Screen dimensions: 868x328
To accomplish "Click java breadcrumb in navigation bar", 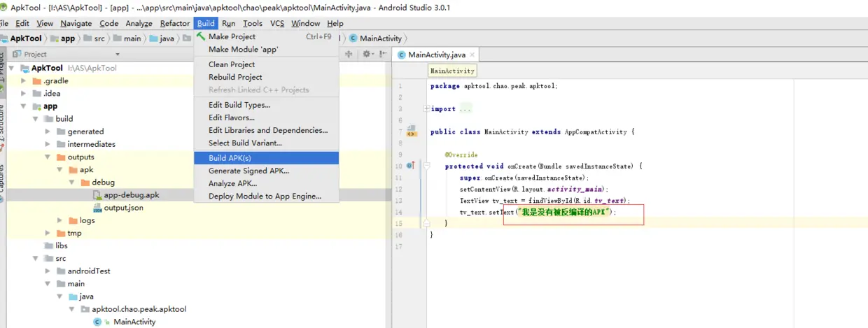I will pyautogui.click(x=162, y=38).
